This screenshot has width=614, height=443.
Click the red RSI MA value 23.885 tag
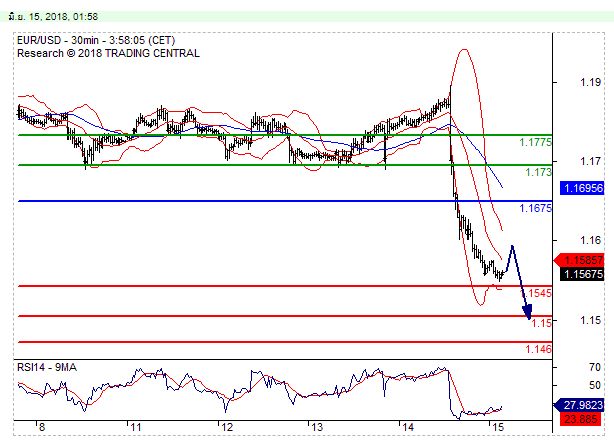pyautogui.click(x=580, y=419)
